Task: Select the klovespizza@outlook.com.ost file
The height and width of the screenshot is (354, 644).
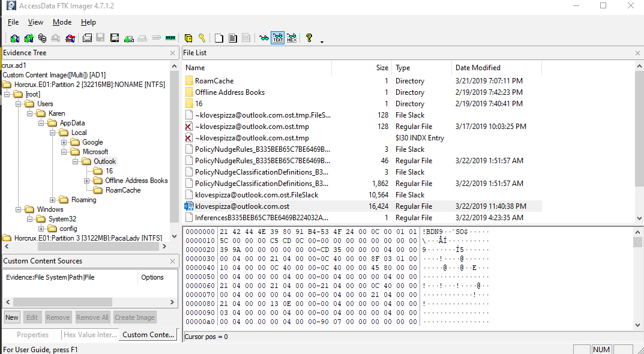Action: click(x=242, y=206)
